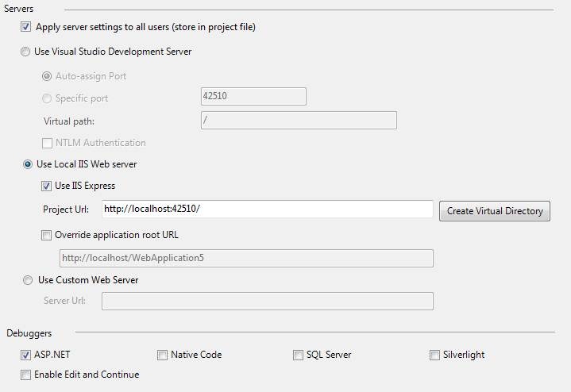
Task: Uncheck the ASP.NET debugger checkbox
Action: [27, 355]
